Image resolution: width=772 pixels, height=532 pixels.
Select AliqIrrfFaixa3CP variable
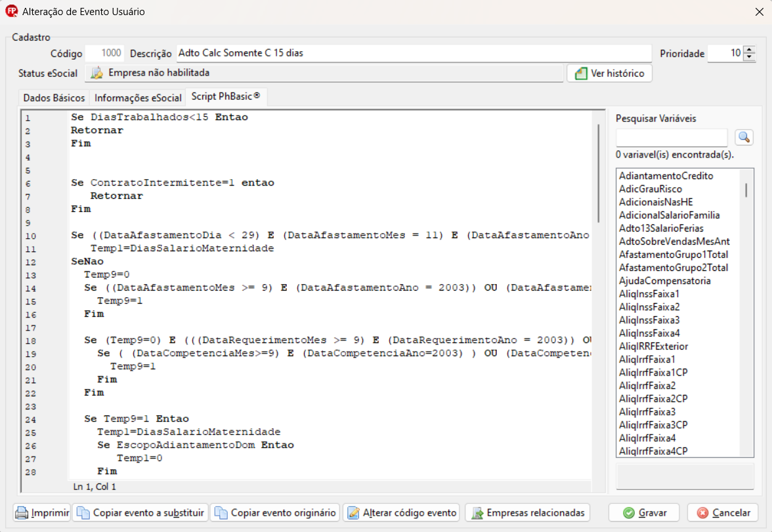click(x=653, y=425)
